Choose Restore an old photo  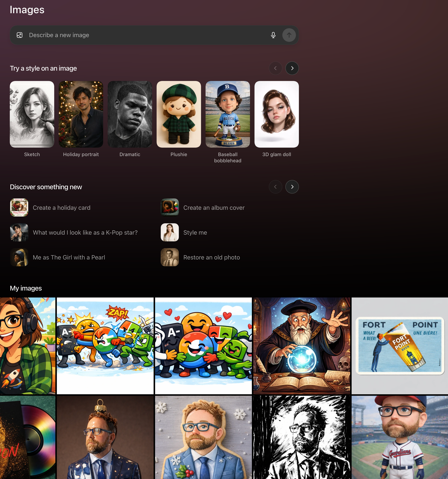click(x=211, y=257)
